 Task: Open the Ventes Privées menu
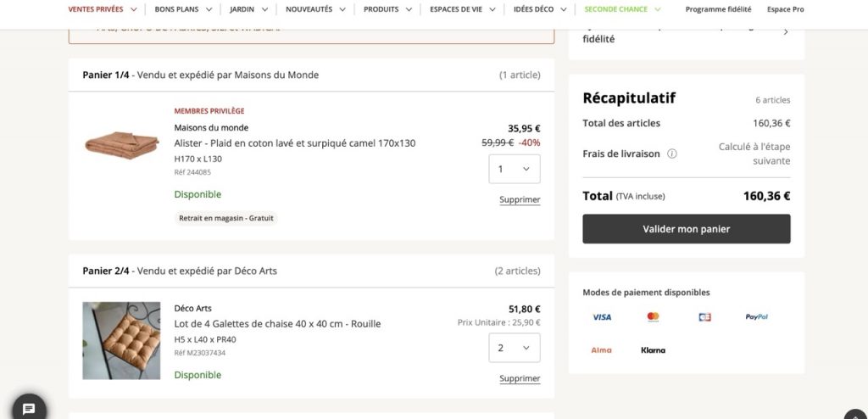[103, 9]
